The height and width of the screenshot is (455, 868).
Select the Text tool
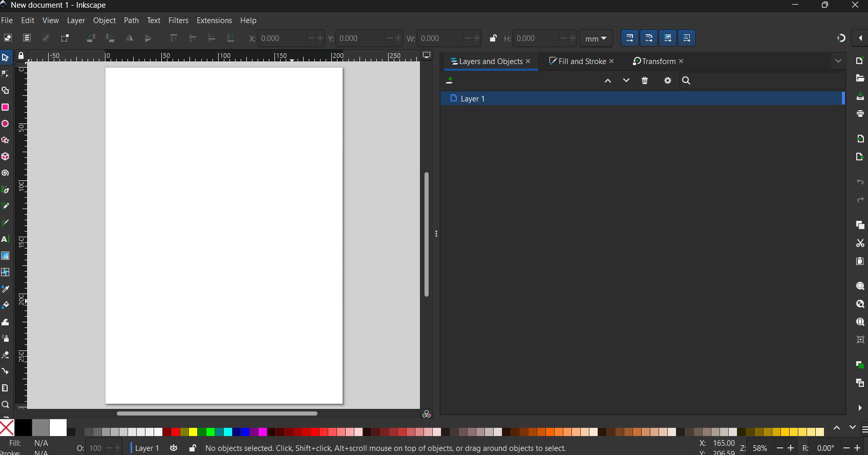[x=6, y=239]
